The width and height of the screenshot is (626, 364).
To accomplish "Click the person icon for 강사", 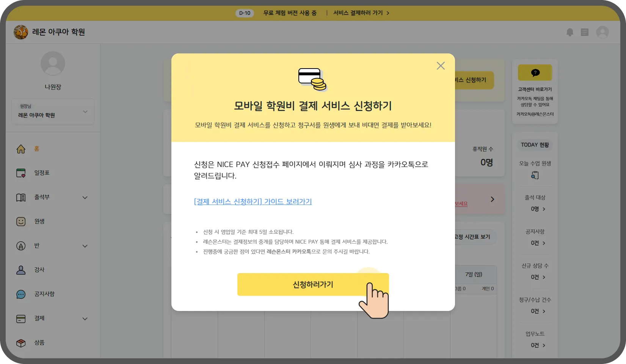I will 21,270.
